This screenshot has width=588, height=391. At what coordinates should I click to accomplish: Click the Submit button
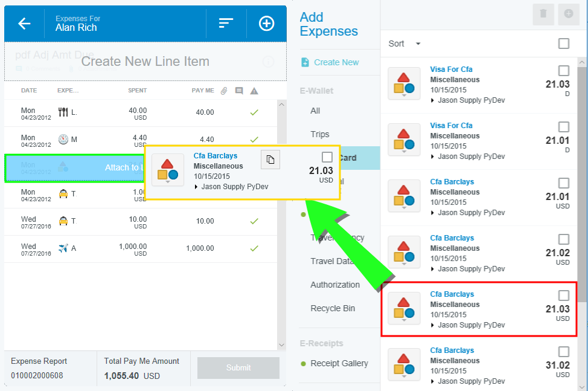(x=238, y=368)
